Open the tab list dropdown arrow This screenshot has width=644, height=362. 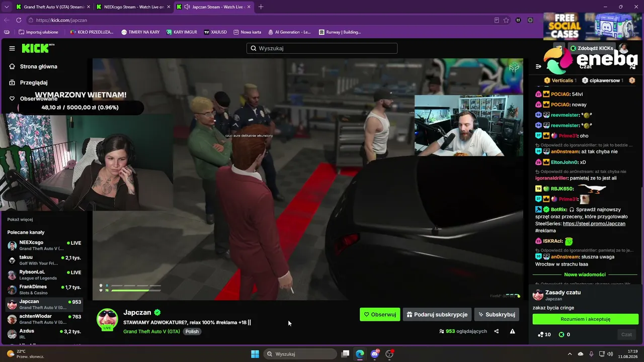(x=6, y=7)
